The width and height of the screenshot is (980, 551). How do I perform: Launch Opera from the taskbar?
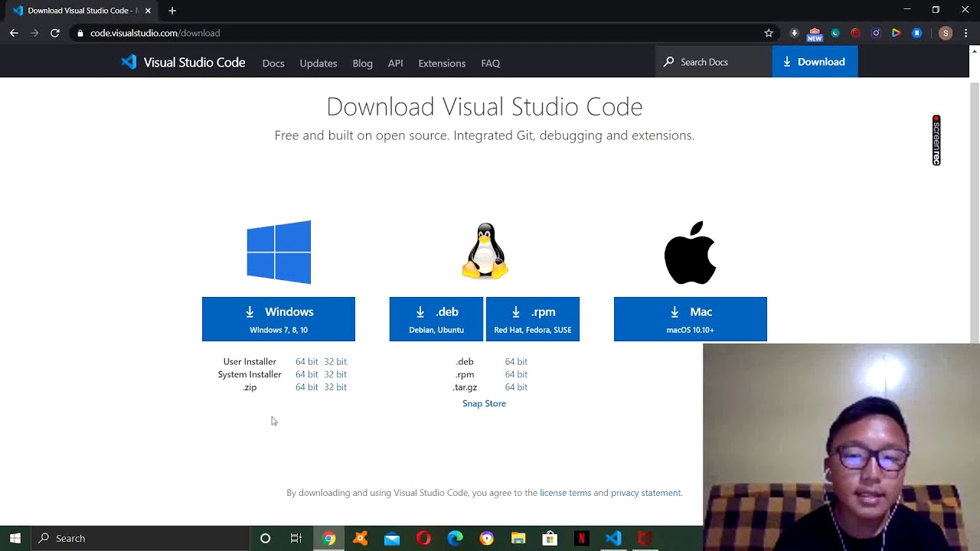coord(423,538)
